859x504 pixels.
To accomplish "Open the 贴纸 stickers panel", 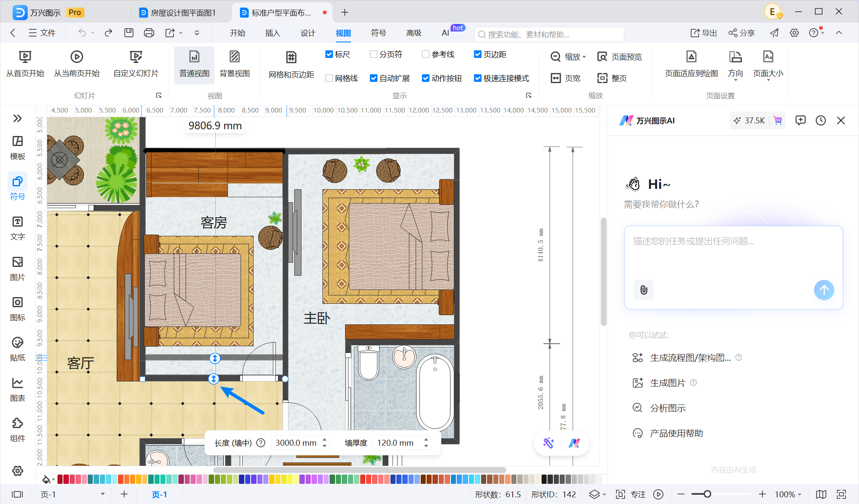I will (x=18, y=349).
